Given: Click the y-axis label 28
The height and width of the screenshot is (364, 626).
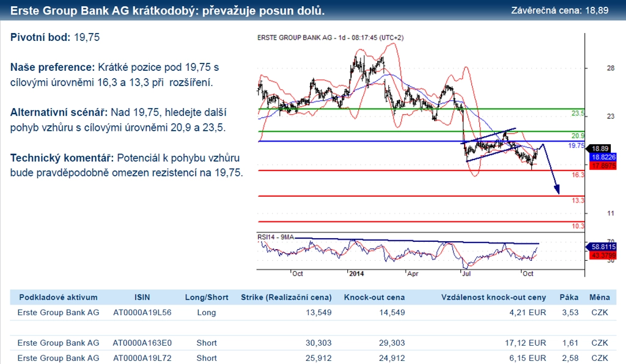Looking at the screenshot, I should point(611,68).
